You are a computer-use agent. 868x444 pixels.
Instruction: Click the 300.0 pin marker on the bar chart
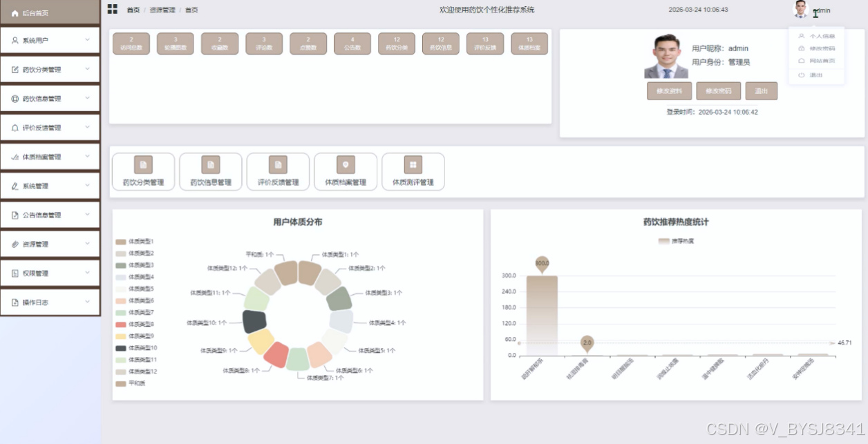pos(542,264)
